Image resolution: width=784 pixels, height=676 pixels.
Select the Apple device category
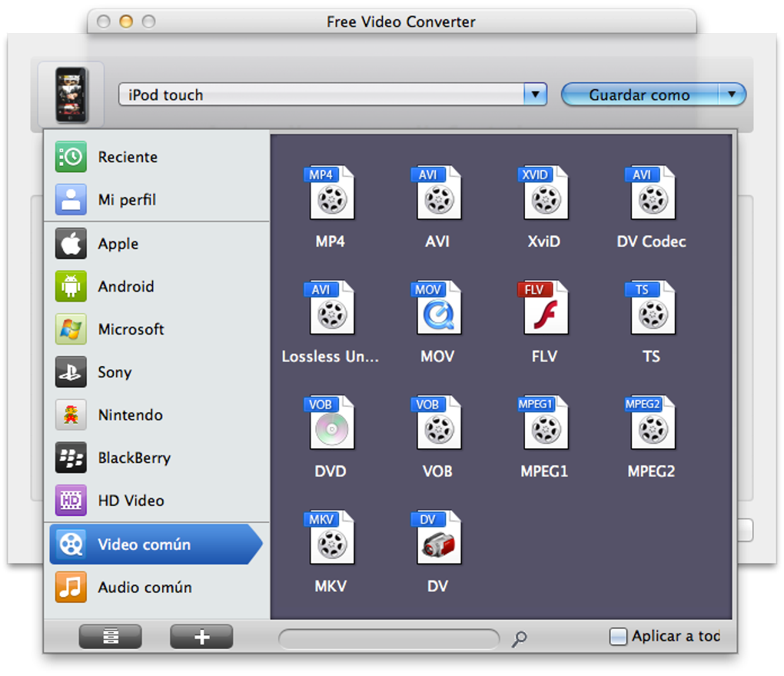click(157, 244)
